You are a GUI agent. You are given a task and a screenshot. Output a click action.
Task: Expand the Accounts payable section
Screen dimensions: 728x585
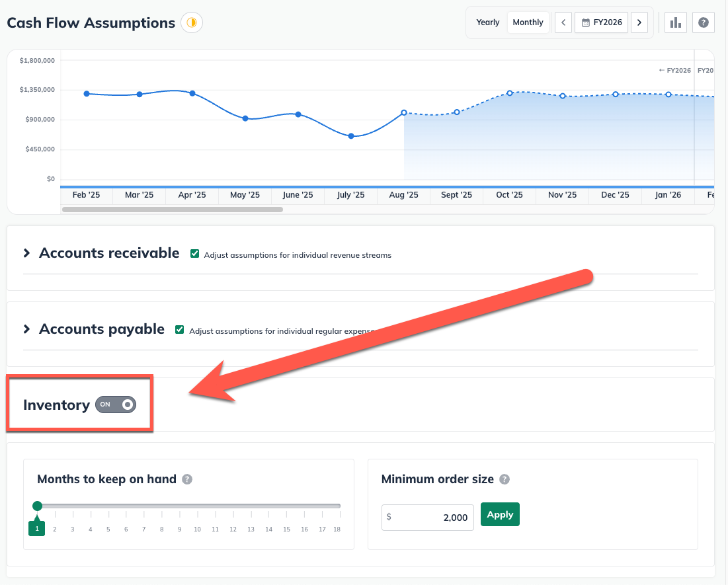point(27,329)
